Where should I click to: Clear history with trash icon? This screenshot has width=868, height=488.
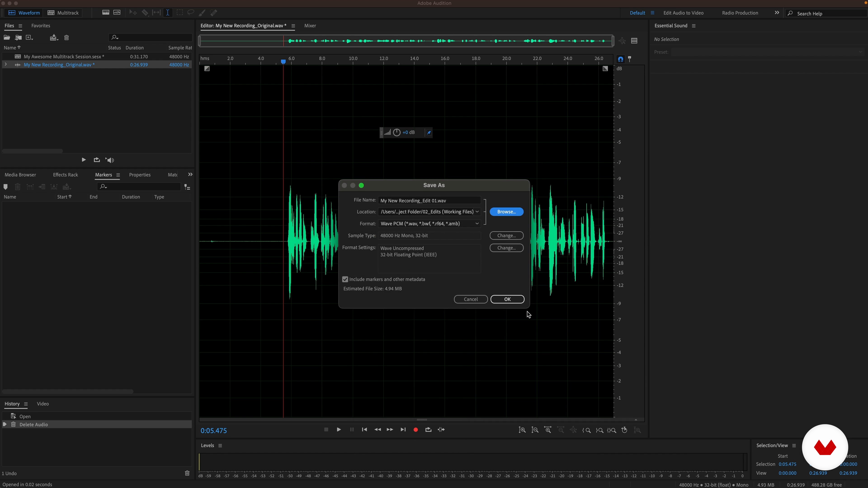click(x=187, y=473)
